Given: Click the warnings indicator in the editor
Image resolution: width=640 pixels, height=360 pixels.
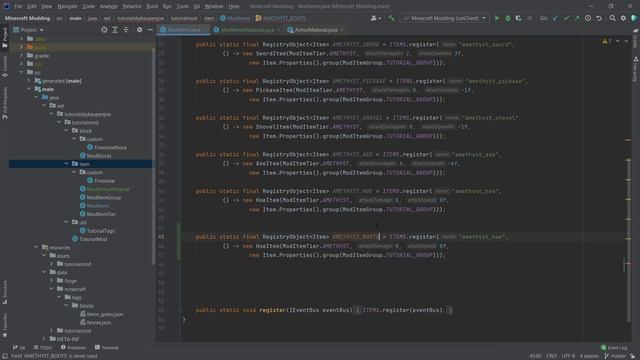Looking at the screenshot, I should (607, 41).
